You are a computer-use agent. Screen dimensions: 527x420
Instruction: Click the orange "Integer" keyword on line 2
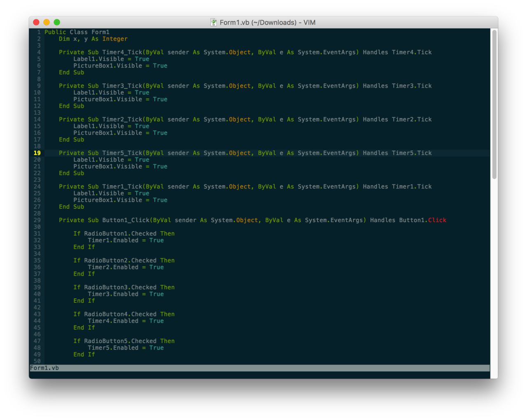[x=115, y=39]
